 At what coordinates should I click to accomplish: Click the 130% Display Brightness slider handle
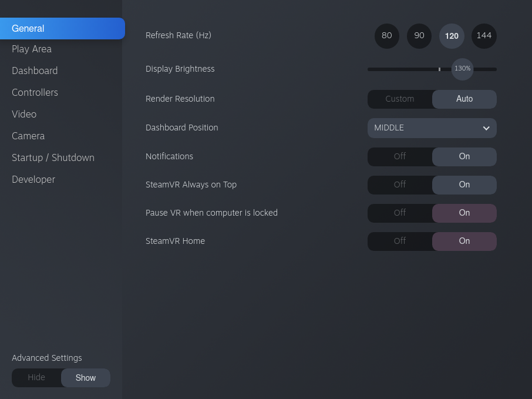[x=462, y=69]
